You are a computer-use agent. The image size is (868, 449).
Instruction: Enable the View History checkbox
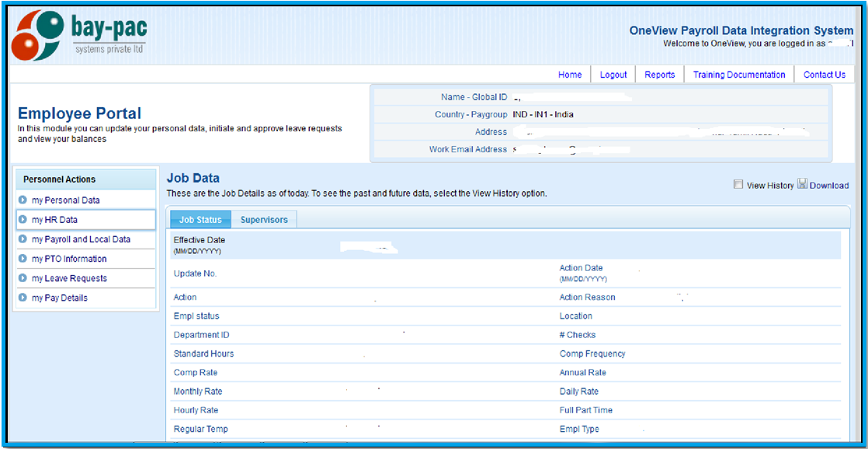click(738, 185)
